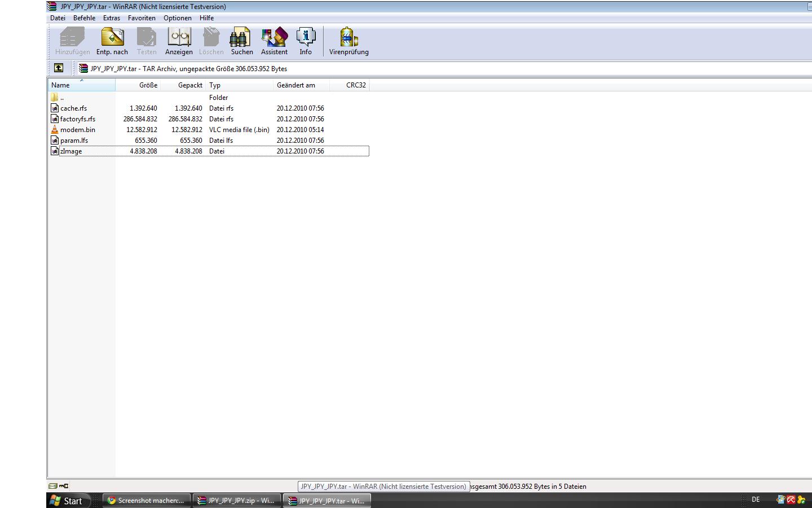
Task: Select the factoryfs.rfs file
Action: [78, 119]
